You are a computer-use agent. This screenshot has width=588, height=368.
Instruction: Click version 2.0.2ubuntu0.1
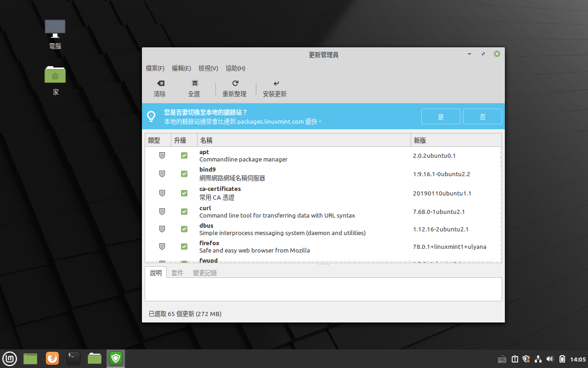pos(434,155)
